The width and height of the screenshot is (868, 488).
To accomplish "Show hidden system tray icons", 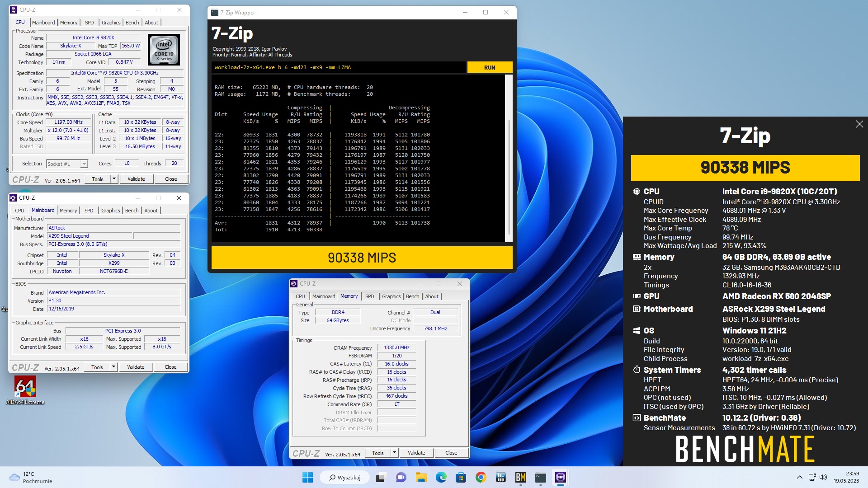I will click(x=799, y=477).
